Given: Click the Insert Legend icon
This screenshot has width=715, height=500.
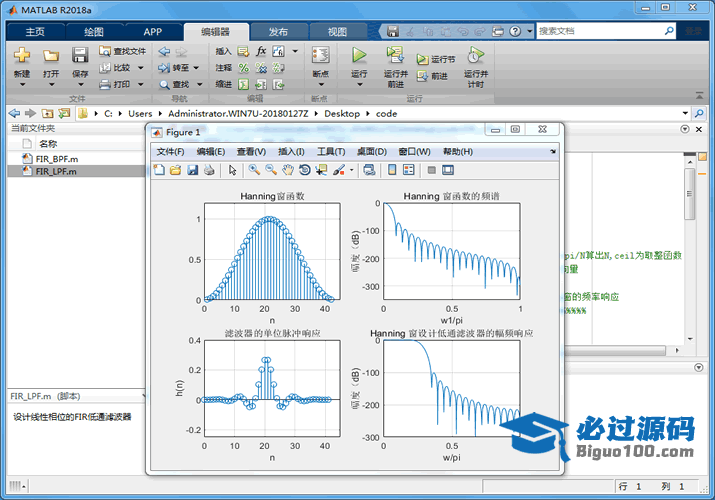Looking at the screenshot, I should coord(409,170).
